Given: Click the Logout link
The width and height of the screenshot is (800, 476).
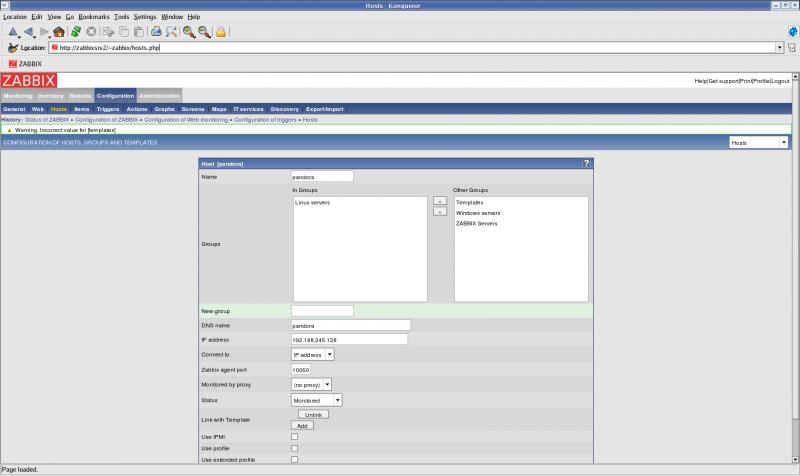Looking at the screenshot, I should coord(780,80).
